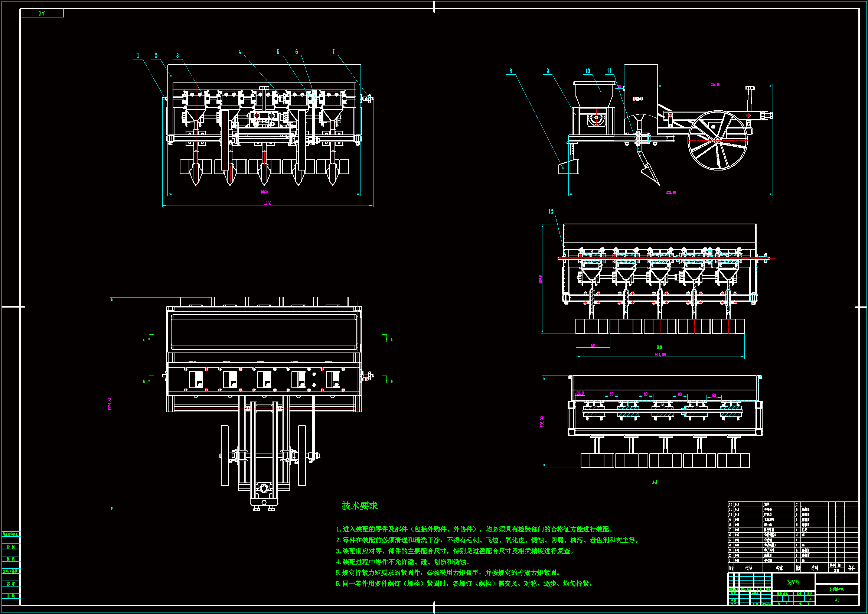Select the 装配图 title block cell

[793, 582]
